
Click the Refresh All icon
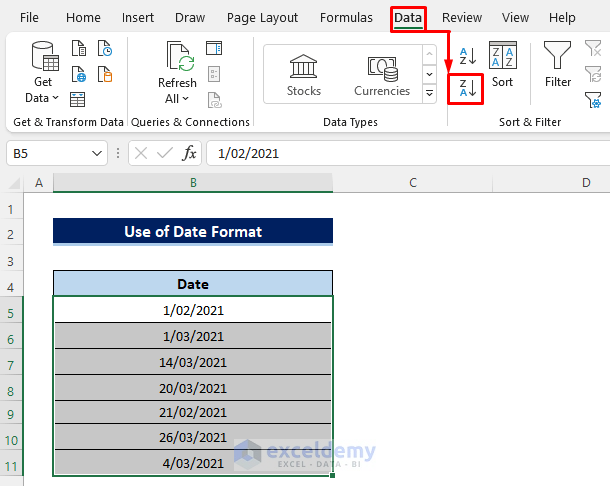[x=181, y=56]
